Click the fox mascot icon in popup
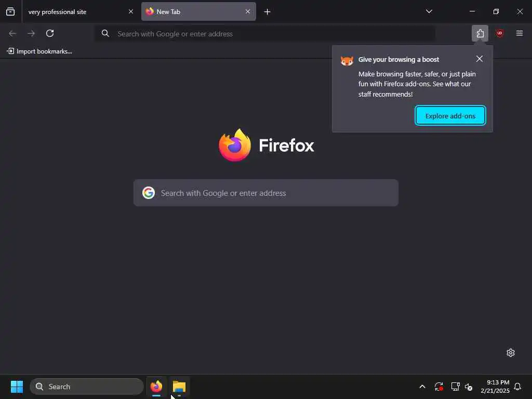Screen dimensions: 532x399 tap(347, 61)
